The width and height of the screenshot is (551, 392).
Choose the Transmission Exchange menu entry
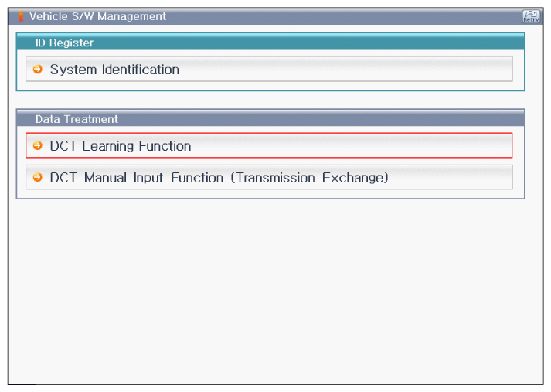point(269,177)
